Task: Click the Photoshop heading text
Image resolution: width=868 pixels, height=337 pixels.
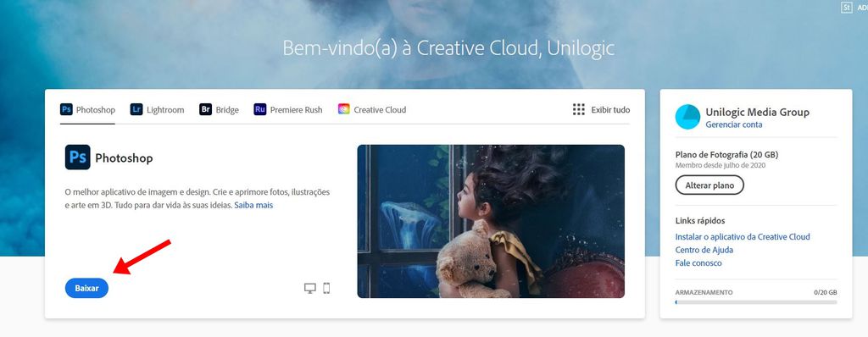Action: (x=124, y=158)
